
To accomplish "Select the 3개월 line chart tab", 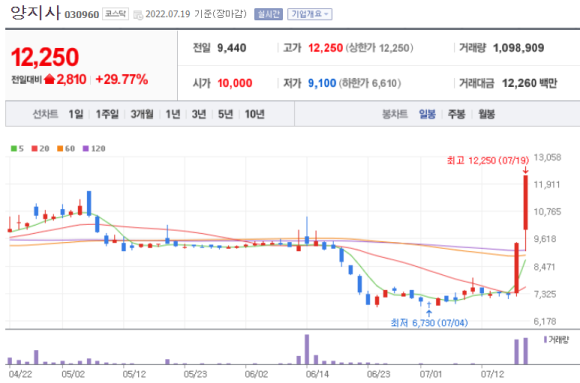I will [142, 114].
